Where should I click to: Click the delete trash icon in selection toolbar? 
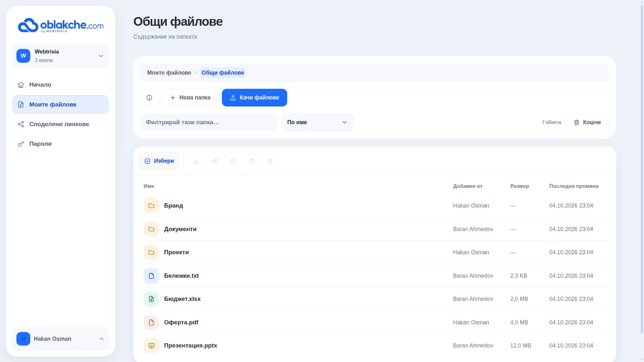(270, 161)
